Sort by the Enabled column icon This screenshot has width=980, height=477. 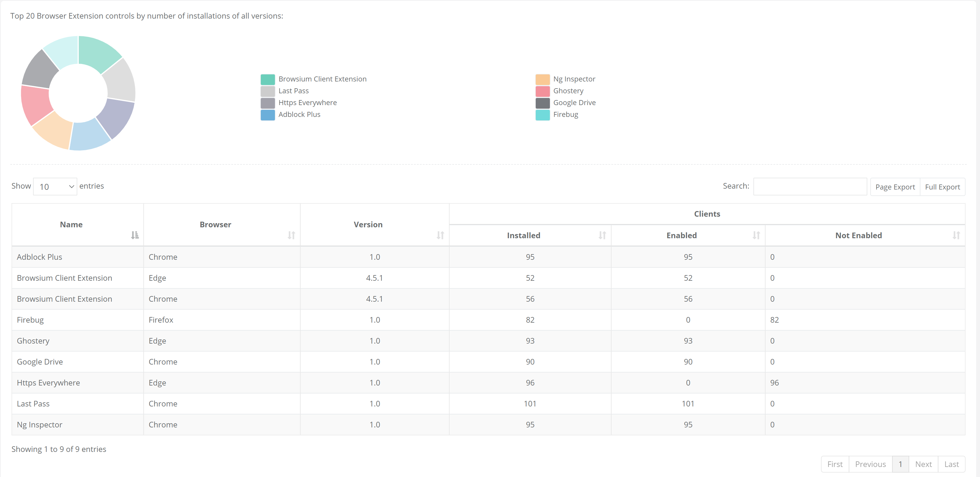coord(756,235)
